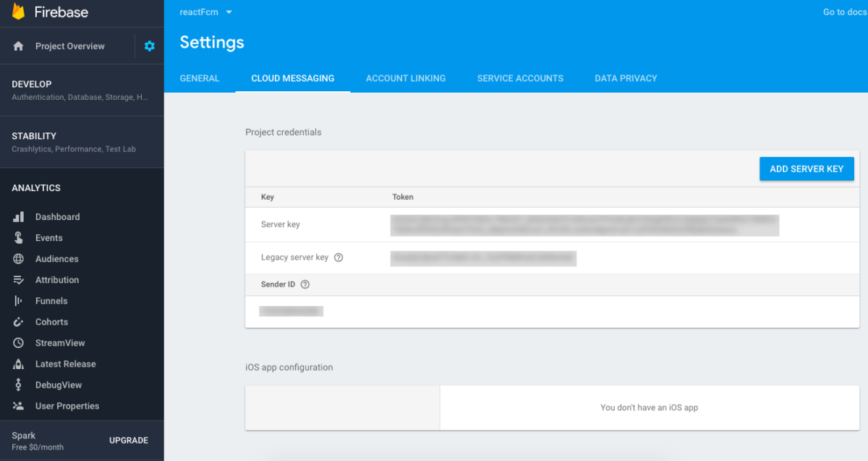
Task: Click the Add Server Key button
Action: pyautogui.click(x=807, y=169)
